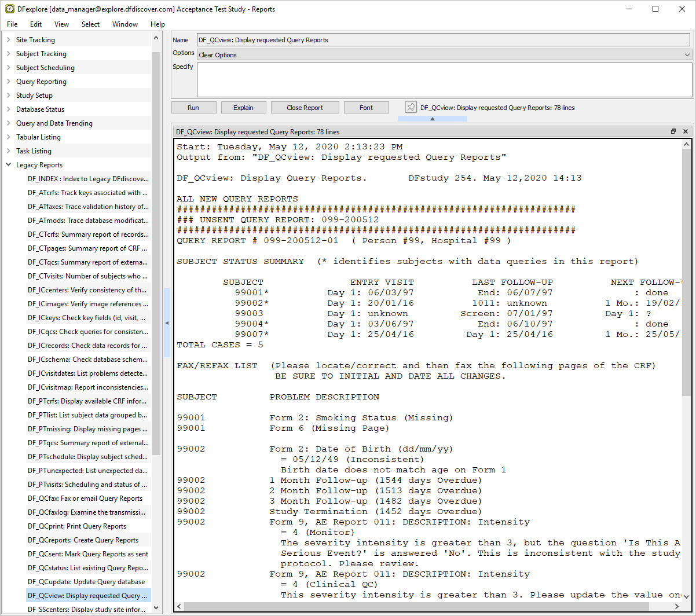The image size is (696, 616).
Task: Click the Explain button
Action: pos(243,108)
